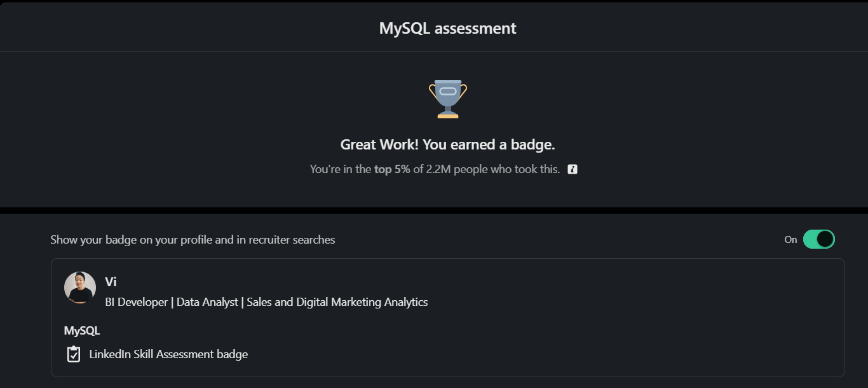Click the bold "top 5%" text
868x388 pixels.
click(392, 169)
